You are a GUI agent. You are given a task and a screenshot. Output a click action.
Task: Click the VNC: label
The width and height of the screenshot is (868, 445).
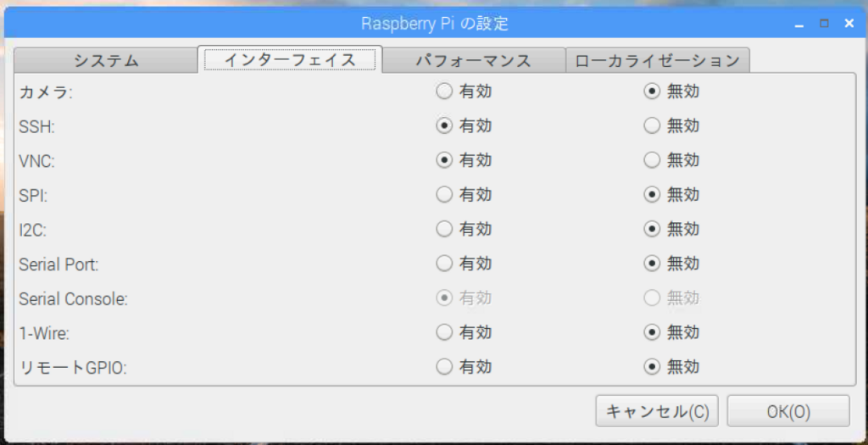click(37, 161)
